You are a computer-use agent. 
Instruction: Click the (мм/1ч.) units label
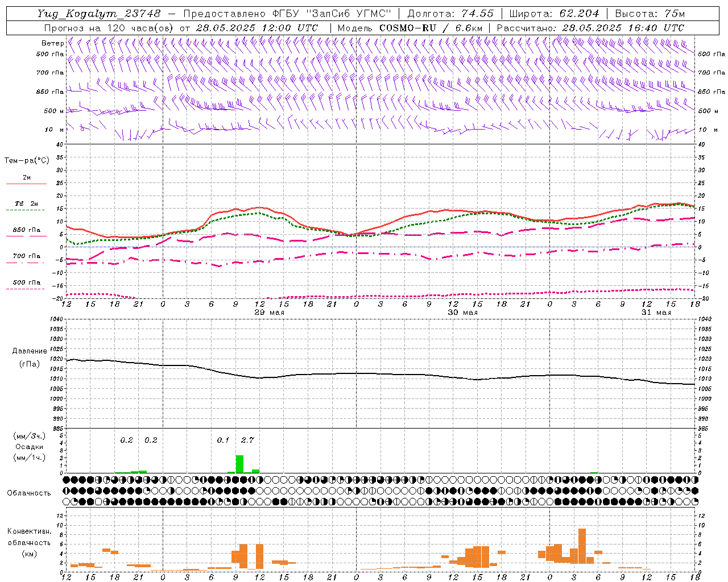pyautogui.click(x=29, y=458)
